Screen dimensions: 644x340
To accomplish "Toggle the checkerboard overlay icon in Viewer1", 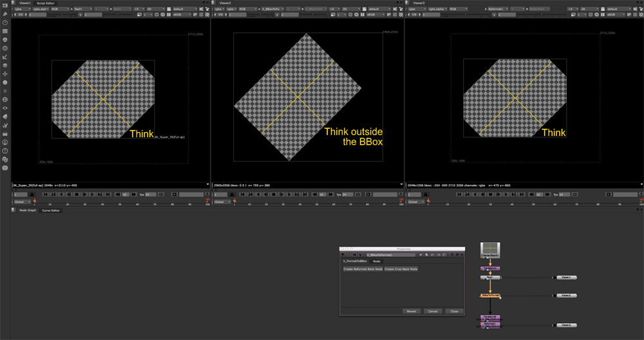I will point(207,14).
